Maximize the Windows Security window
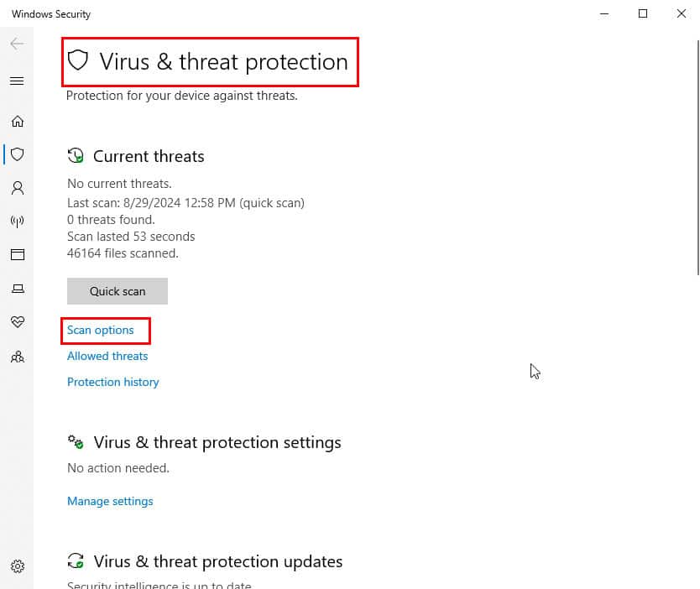The image size is (700, 589). (643, 13)
